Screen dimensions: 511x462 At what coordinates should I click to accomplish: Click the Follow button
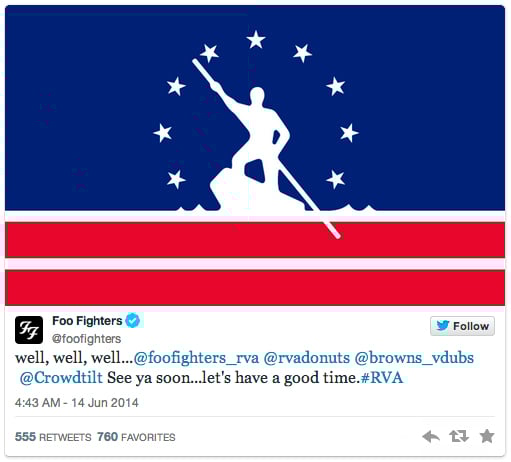point(462,326)
